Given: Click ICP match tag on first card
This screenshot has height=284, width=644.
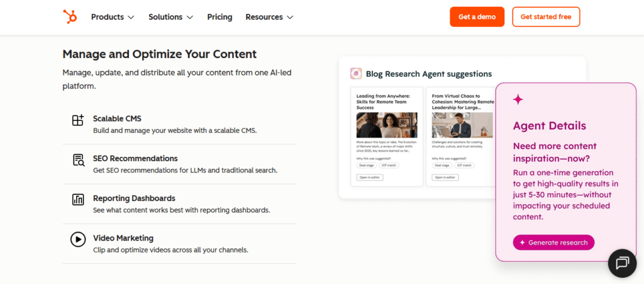Looking at the screenshot, I should click(x=389, y=165).
